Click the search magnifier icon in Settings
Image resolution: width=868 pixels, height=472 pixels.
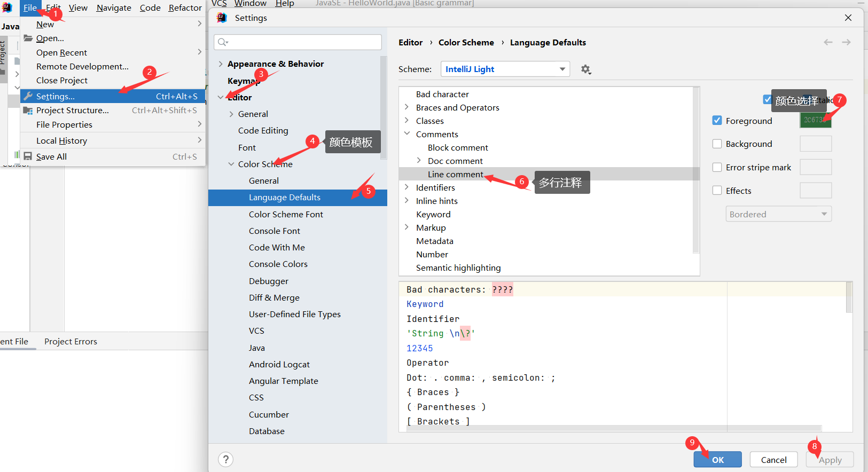[x=223, y=42]
